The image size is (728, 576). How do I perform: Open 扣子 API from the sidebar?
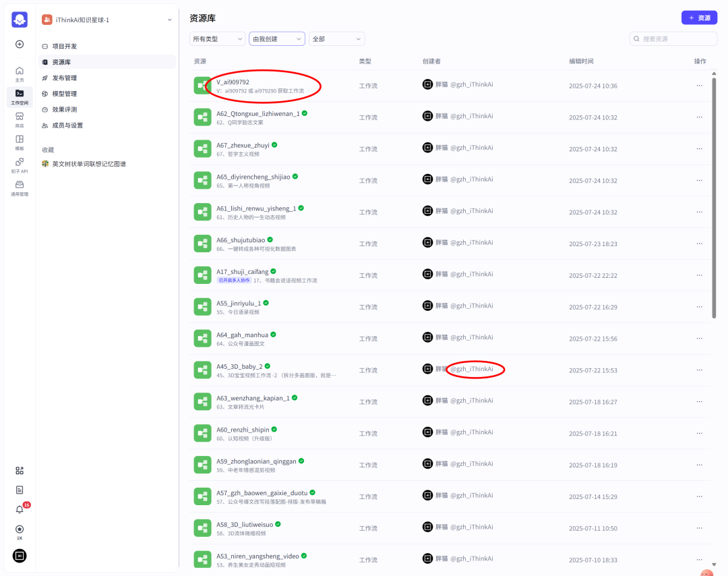[x=20, y=165]
